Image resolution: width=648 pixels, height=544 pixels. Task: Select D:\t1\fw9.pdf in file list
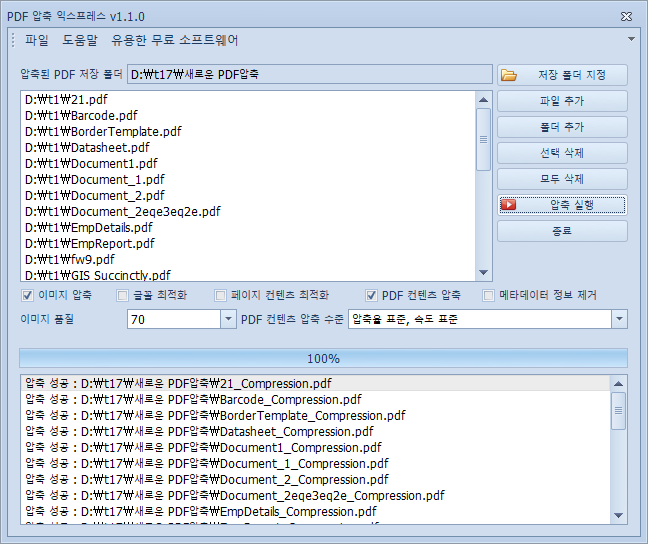[x=248, y=260]
